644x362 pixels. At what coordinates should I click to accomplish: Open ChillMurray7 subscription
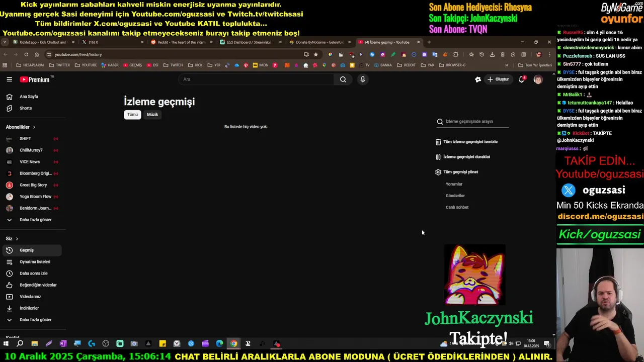point(32,150)
